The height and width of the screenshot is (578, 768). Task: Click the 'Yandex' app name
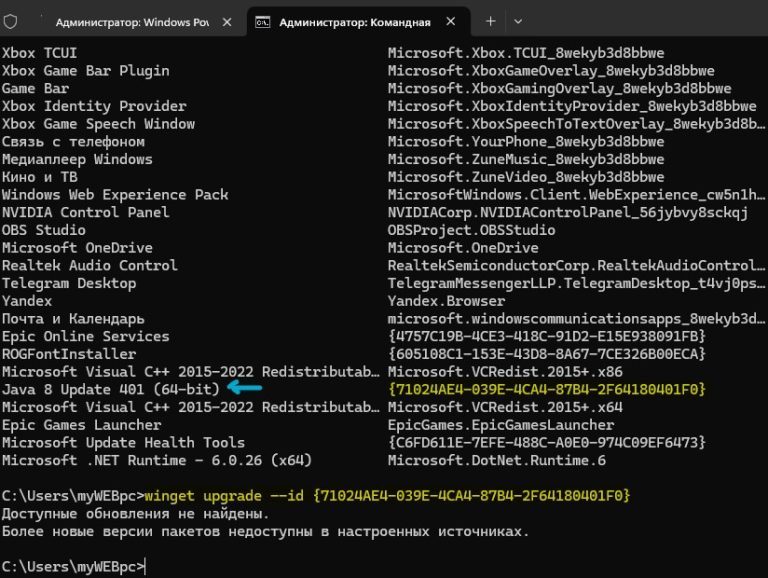[x=27, y=301]
